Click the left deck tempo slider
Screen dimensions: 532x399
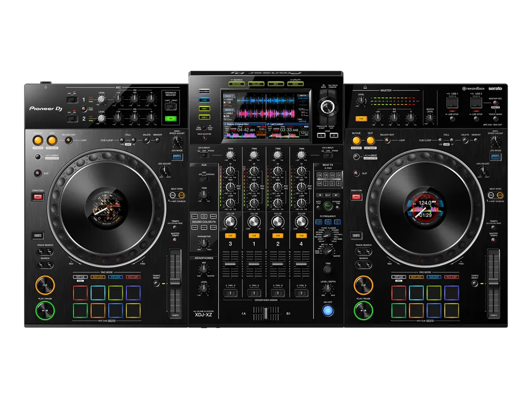[x=175, y=283]
